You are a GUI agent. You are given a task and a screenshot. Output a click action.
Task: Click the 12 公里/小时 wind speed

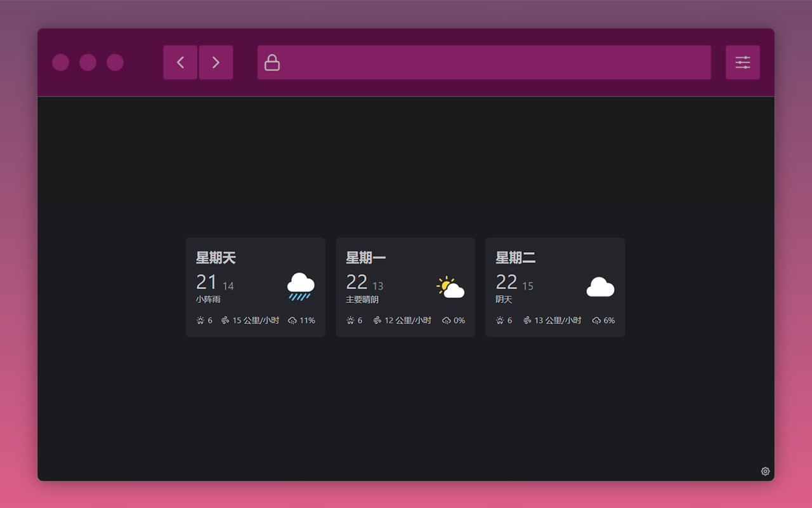(x=408, y=321)
